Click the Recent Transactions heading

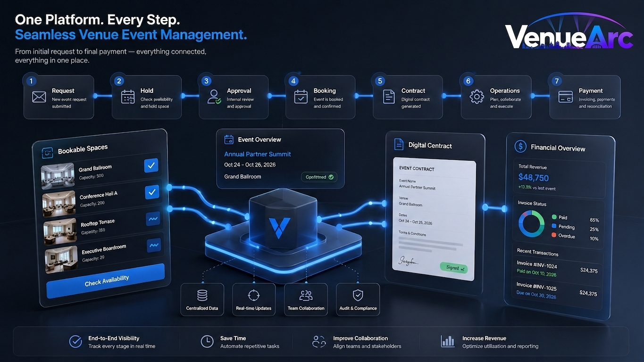click(538, 252)
